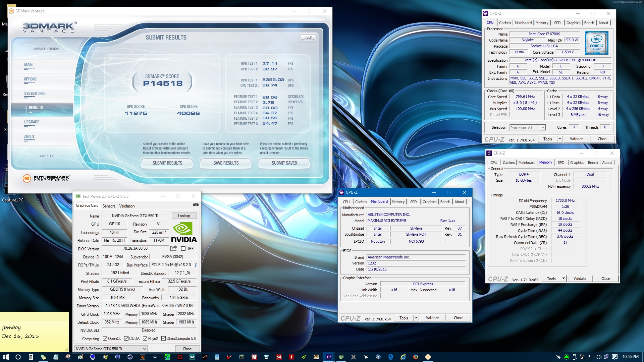The image size is (644, 362).
Task: Click the GPU-Z BIOS share/export icon
Action: [173, 248]
